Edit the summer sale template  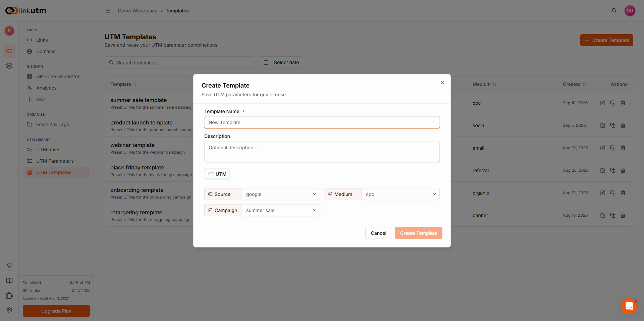click(x=603, y=103)
